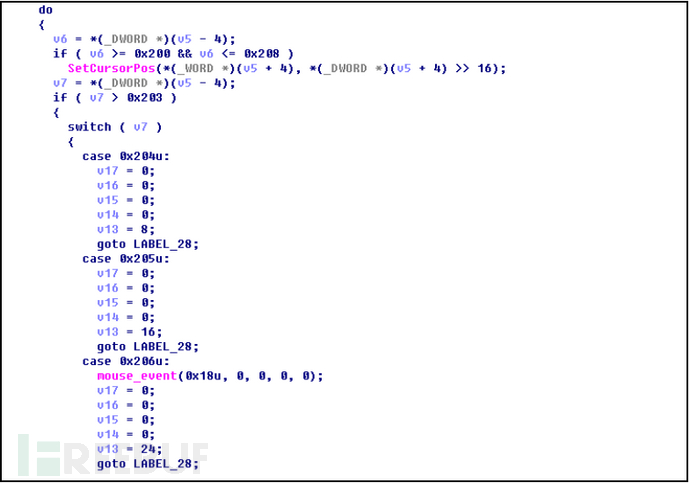Click the ">> 16" shift in the SetCursorPos call

[x=473, y=69]
